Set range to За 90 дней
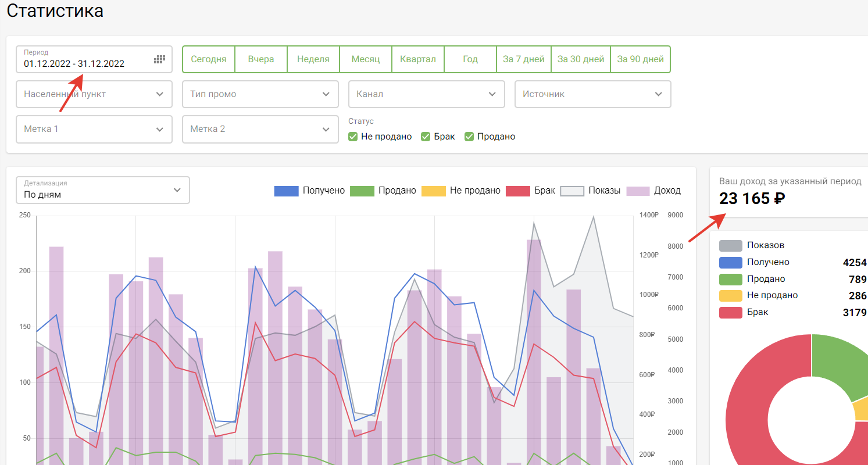868x465 pixels. click(x=641, y=59)
